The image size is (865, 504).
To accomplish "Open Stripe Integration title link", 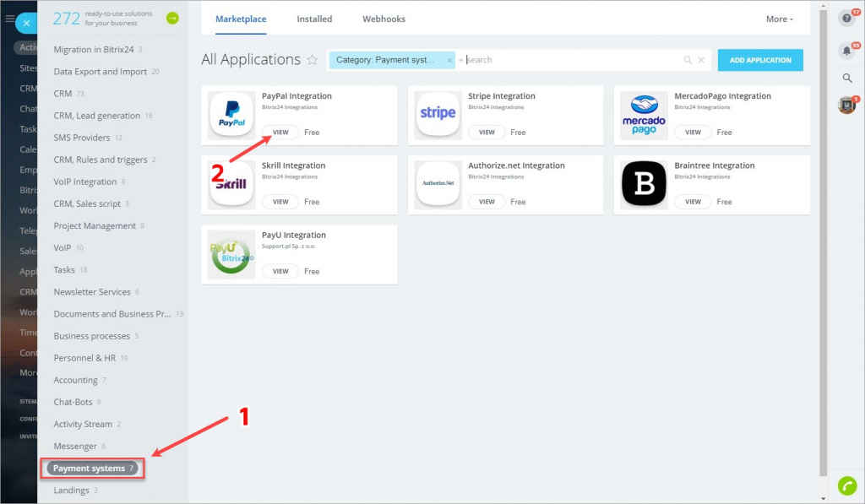I will coord(502,96).
